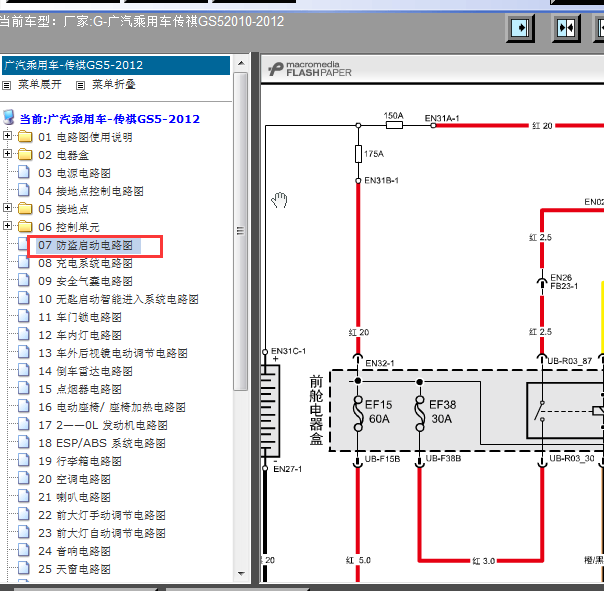Click document icon of 14 倒车雷达电路图

pyautogui.click(x=24, y=370)
